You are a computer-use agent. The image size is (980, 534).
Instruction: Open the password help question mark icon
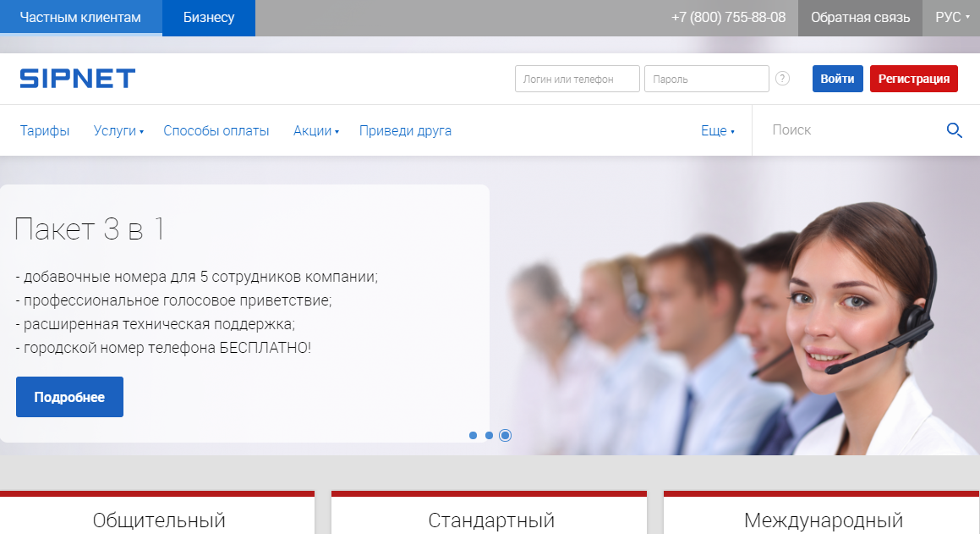(x=782, y=78)
